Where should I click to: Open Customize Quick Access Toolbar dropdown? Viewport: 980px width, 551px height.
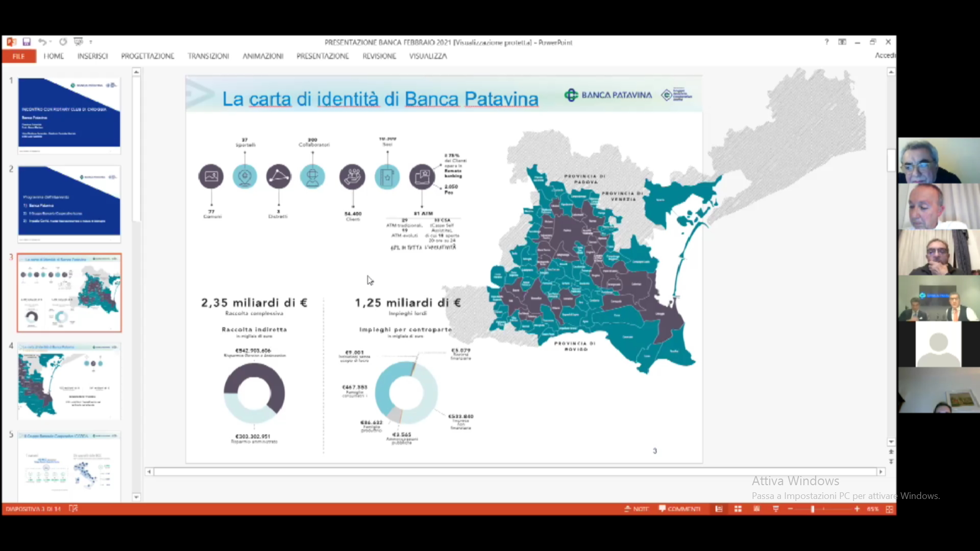(91, 42)
